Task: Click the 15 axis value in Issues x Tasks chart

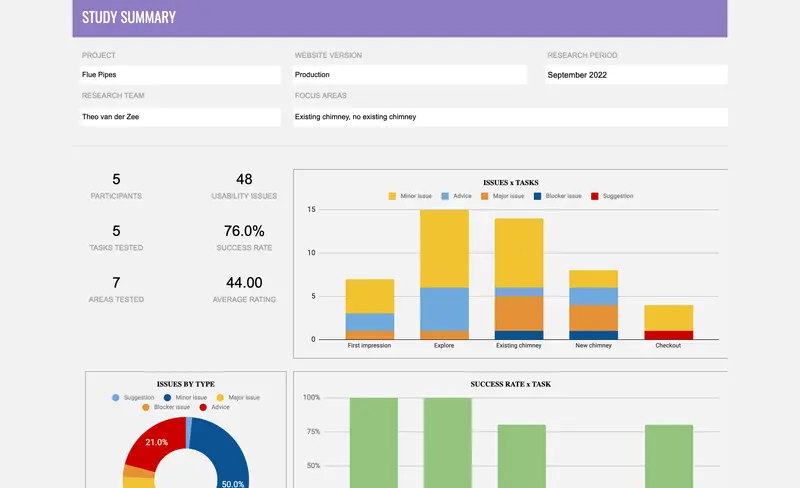Action: pos(311,210)
